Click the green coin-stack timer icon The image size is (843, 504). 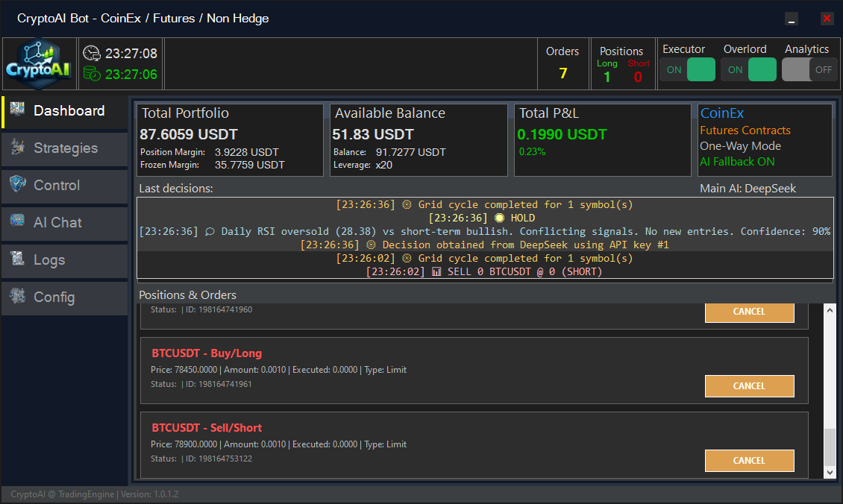click(92, 74)
